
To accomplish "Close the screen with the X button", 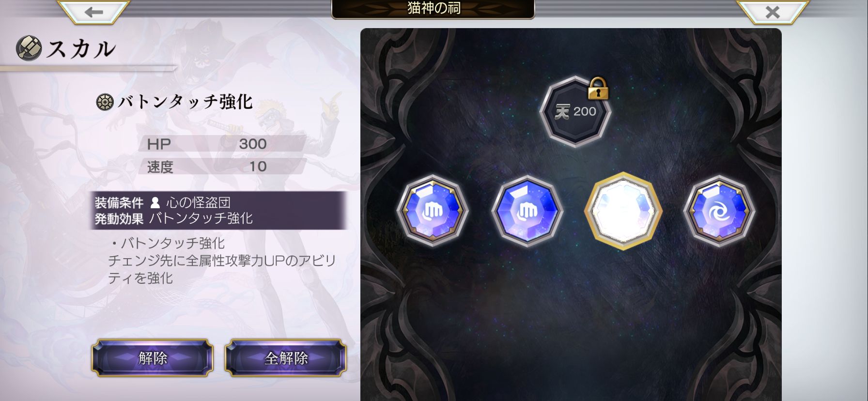I will (773, 12).
